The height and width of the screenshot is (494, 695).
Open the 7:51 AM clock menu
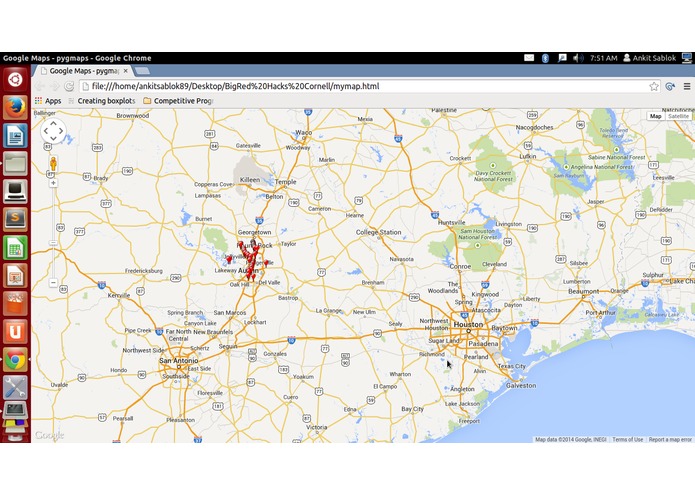tap(603, 58)
